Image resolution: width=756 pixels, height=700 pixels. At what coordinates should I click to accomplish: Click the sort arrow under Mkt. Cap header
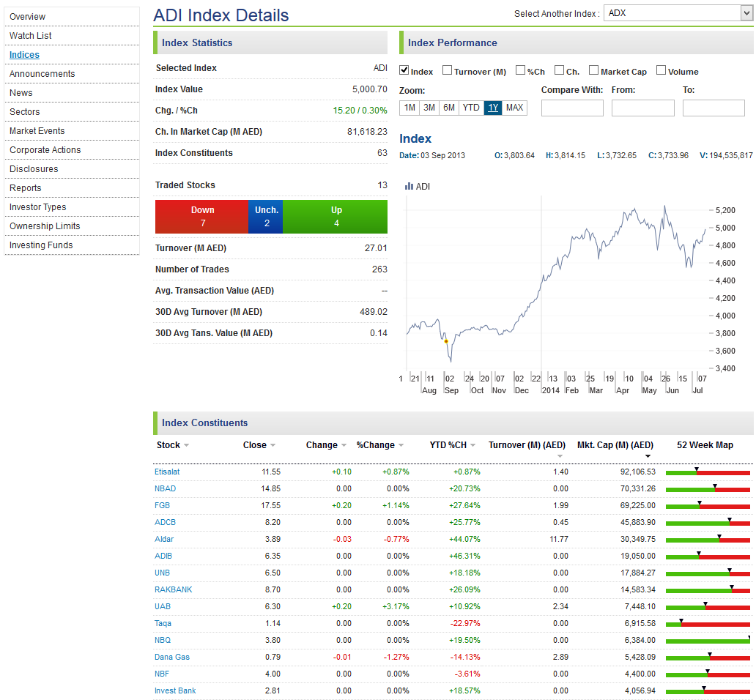(x=648, y=456)
